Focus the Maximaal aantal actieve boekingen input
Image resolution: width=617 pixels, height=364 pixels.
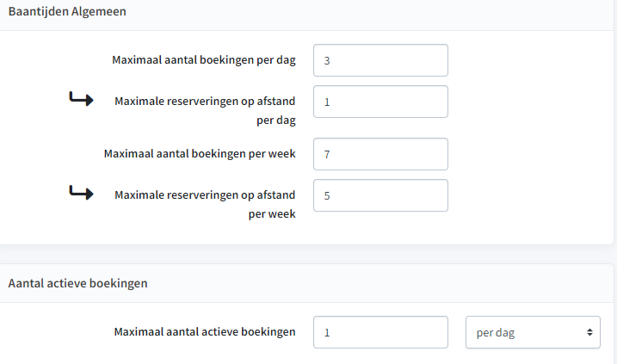380,332
